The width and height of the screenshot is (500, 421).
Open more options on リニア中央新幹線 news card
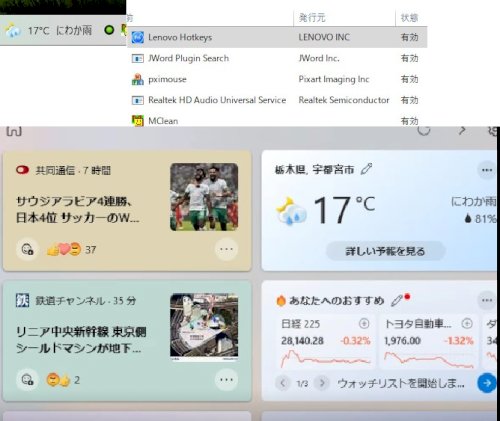point(226,380)
